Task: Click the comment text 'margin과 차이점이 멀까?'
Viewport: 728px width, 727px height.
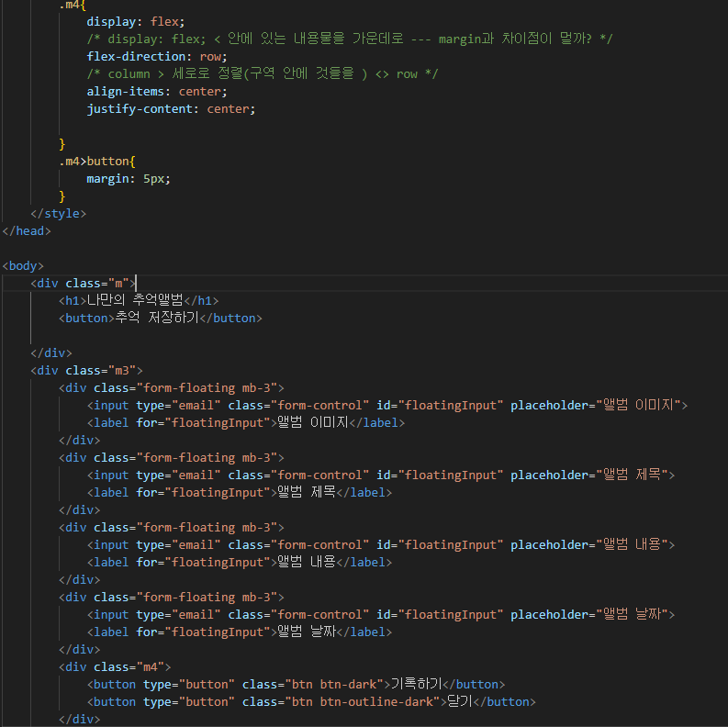Action: click(x=515, y=39)
